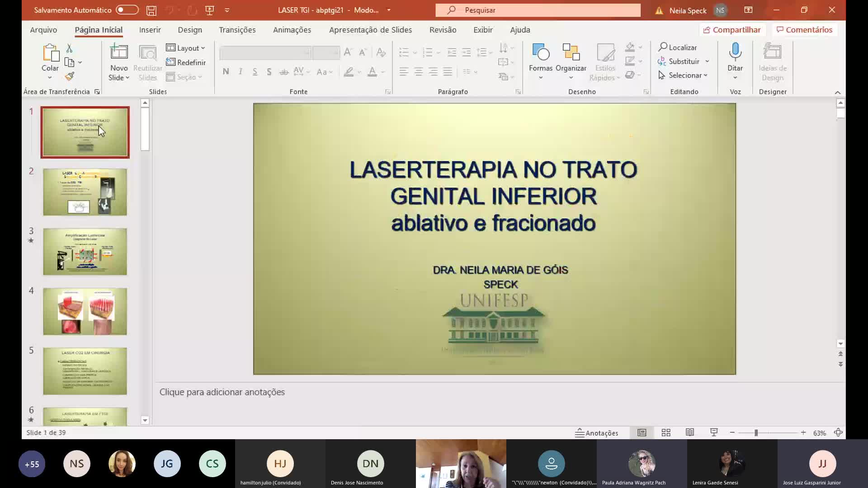This screenshot has width=868, height=488.
Task: Select slide 4 thumbnail
Action: [85, 311]
